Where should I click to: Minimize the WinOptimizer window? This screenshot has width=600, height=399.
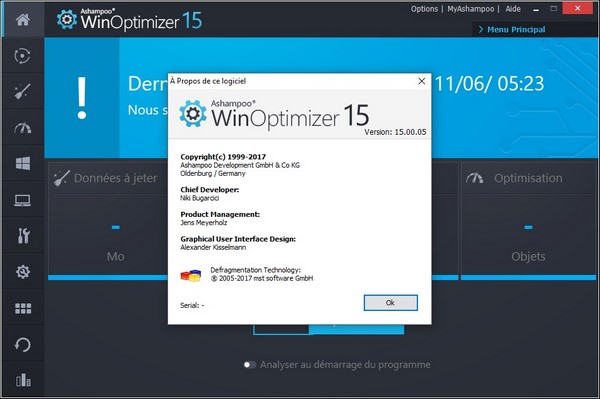(536, 9)
